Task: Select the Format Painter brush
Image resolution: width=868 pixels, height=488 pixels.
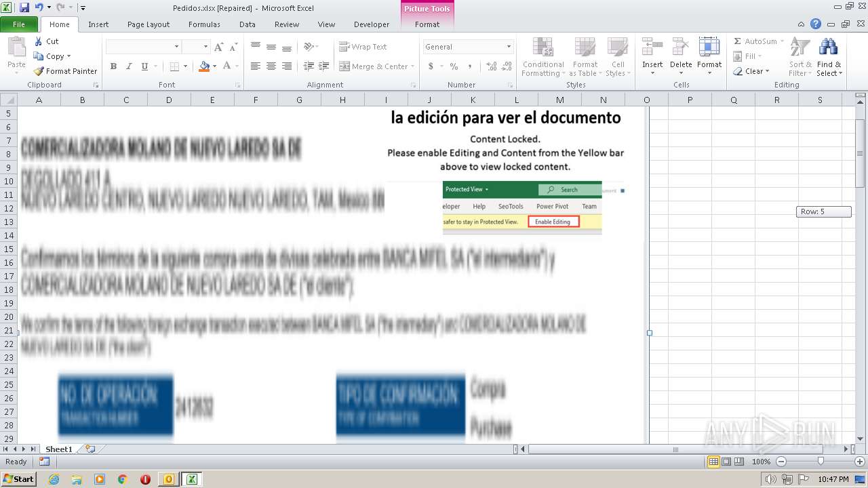Action: tap(66, 71)
